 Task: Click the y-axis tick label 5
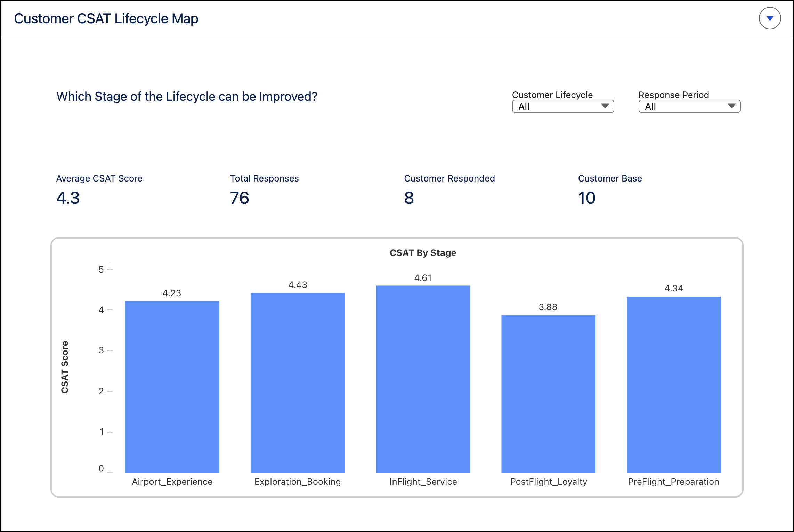[x=101, y=269]
